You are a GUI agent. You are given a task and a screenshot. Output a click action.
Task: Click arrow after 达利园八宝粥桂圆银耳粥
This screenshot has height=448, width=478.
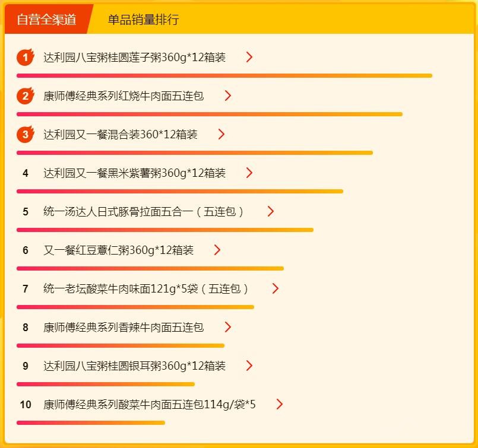point(249,366)
